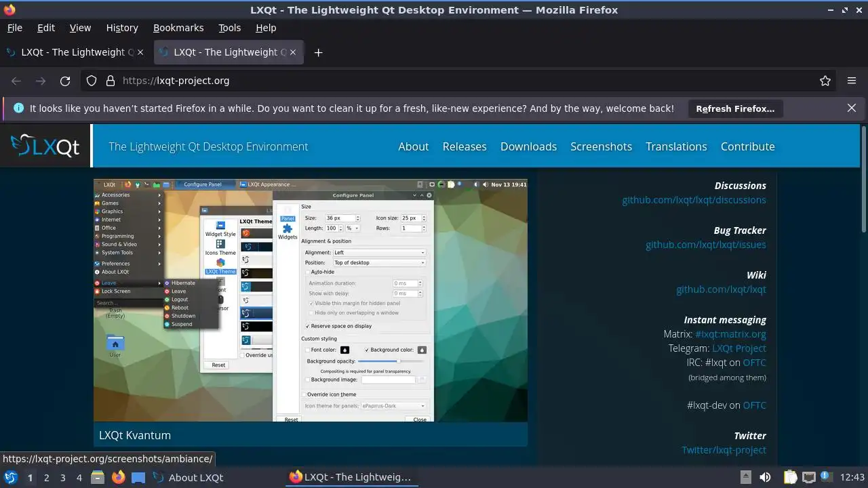Open the Telegram LXQt Project link
This screenshot has width=868, height=488.
point(739,348)
